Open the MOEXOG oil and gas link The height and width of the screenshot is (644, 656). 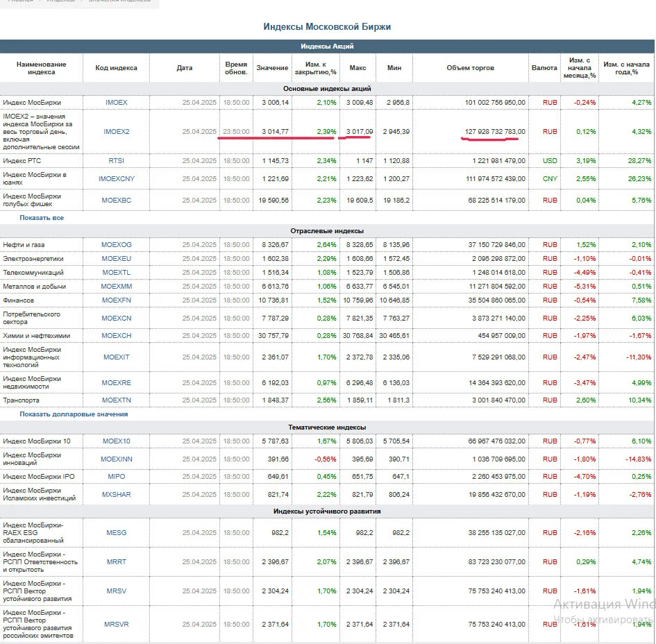(117, 245)
